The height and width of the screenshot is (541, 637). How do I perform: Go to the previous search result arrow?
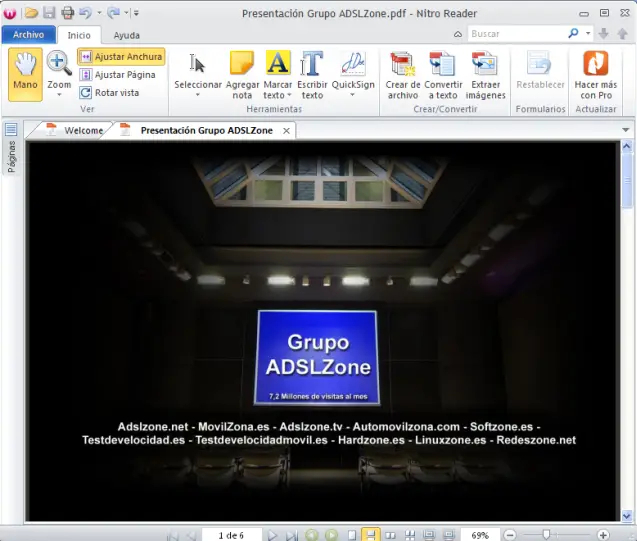click(622, 34)
